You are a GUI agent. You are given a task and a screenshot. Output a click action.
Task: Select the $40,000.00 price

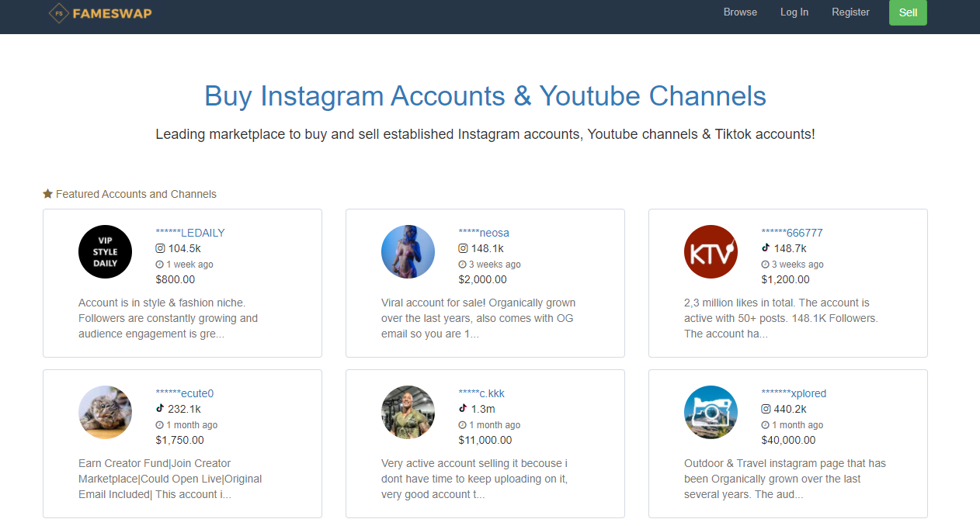(x=788, y=440)
